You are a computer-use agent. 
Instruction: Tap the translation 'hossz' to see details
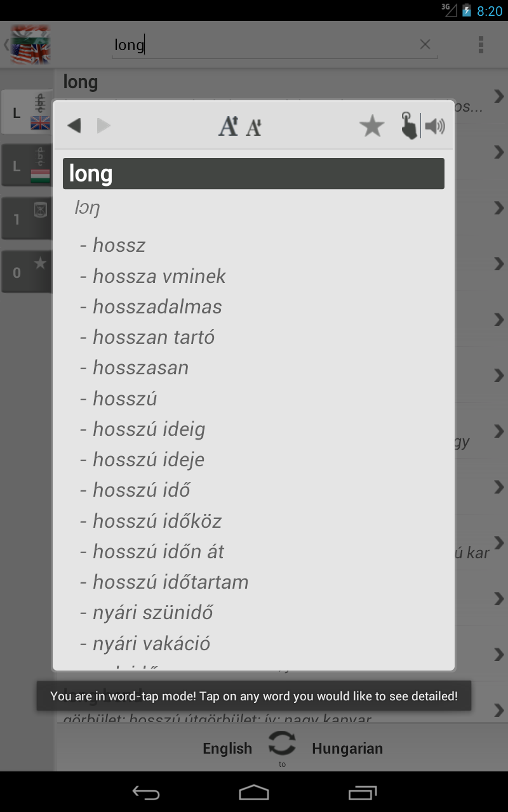tap(119, 245)
